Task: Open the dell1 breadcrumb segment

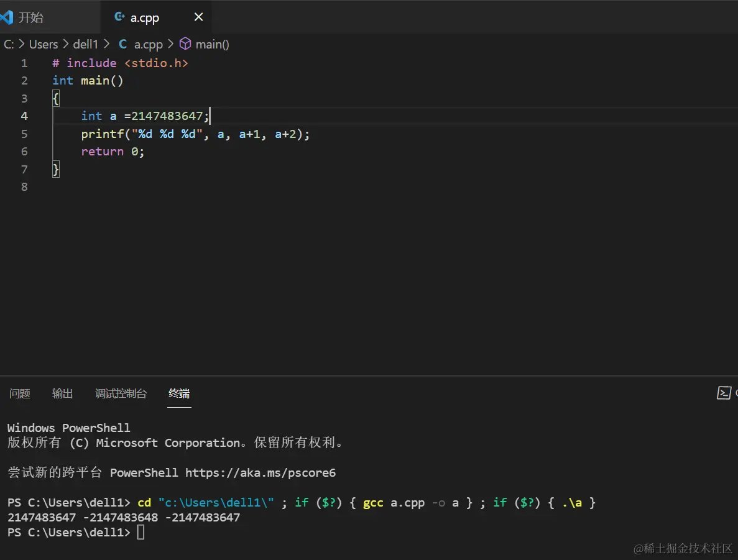Action: [x=85, y=44]
